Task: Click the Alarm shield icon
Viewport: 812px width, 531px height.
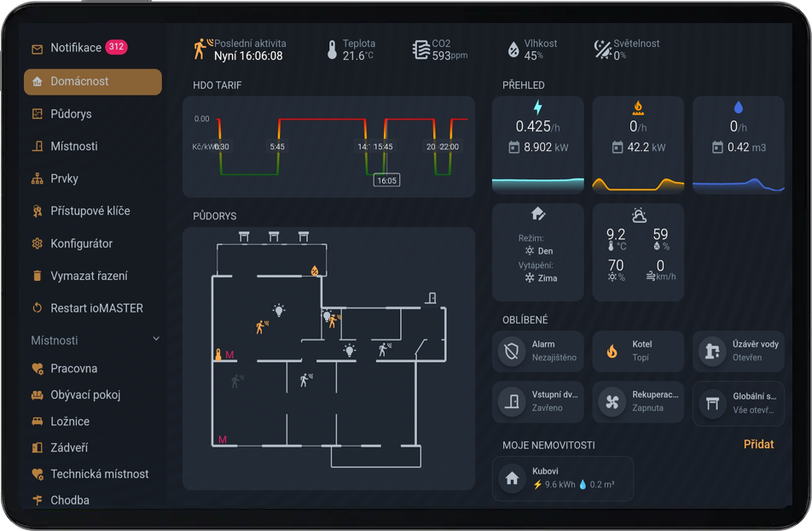Action: tap(512, 351)
